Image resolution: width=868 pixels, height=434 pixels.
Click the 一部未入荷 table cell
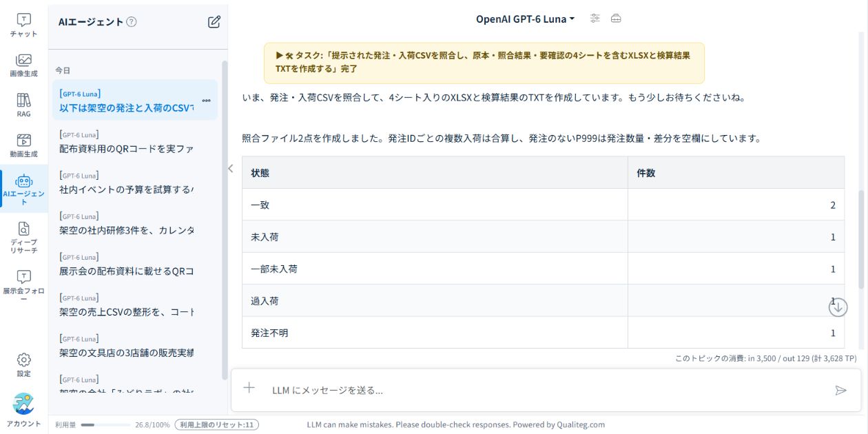pos(435,269)
